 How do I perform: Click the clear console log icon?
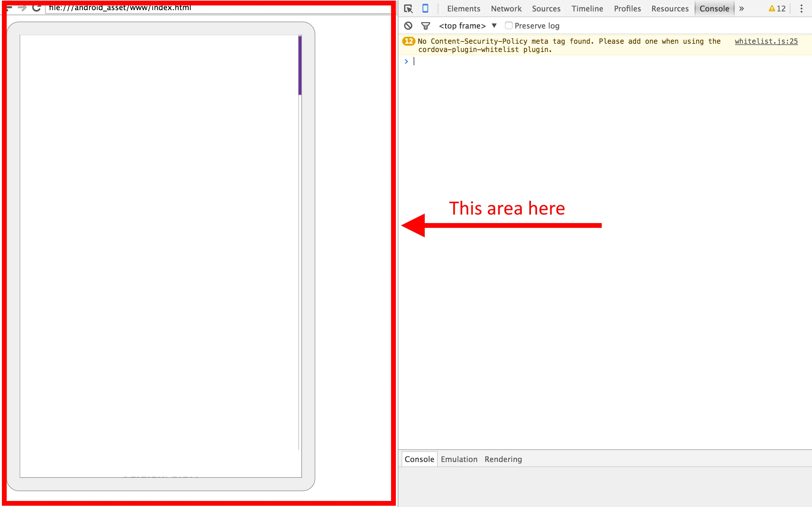[408, 25]
